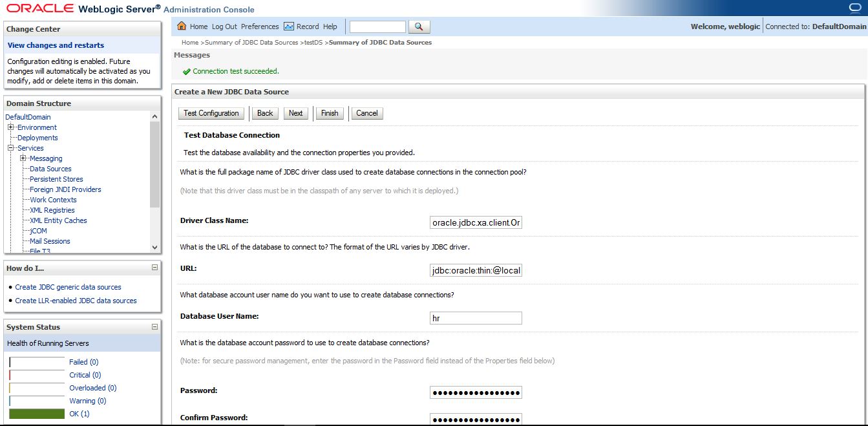Viewport: 868px width, 426px height.
Task: Open Persistent Stores in the tree
Action: coord(56,179)
